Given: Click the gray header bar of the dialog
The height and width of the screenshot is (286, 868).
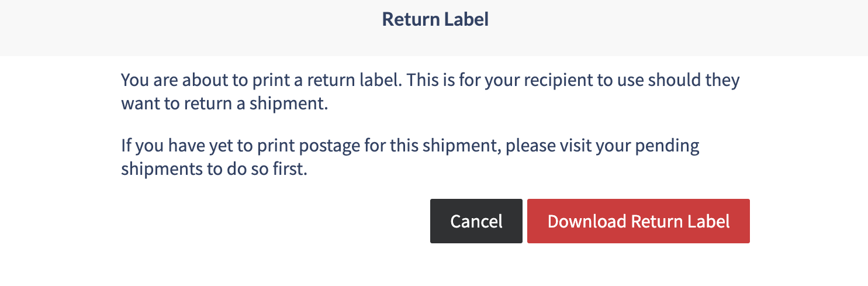Looking at the screenshot, I should click(434, 27).
